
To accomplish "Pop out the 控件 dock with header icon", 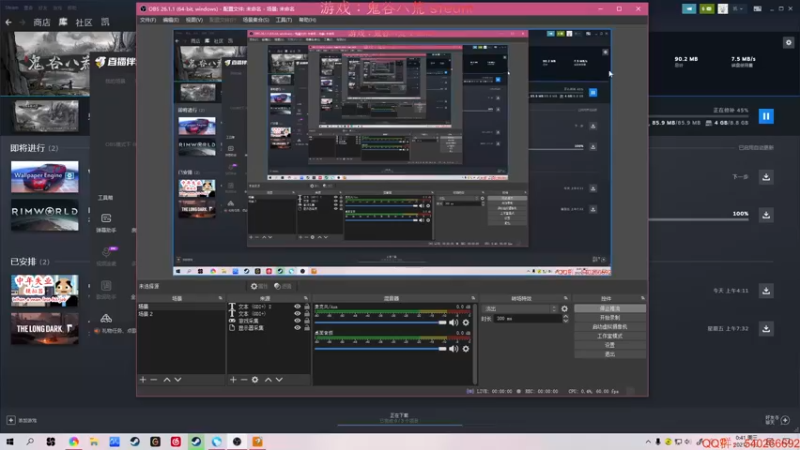I will [x=642, y=298].
